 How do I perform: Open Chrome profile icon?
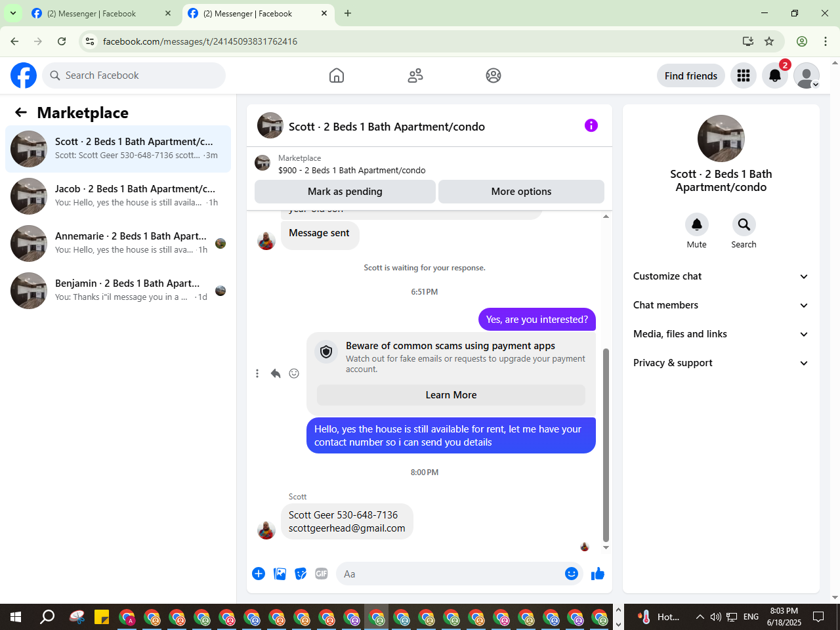click(x=802, y=41)
